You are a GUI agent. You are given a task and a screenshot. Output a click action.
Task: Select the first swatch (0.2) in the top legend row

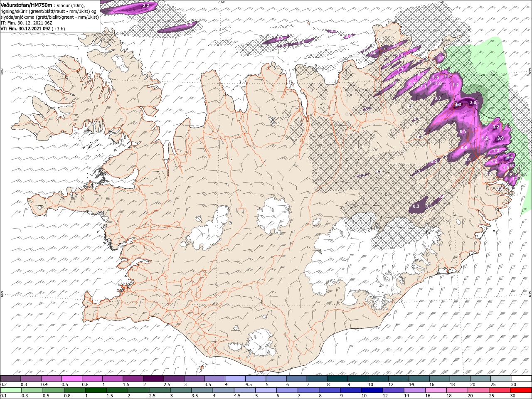point(10,378)
